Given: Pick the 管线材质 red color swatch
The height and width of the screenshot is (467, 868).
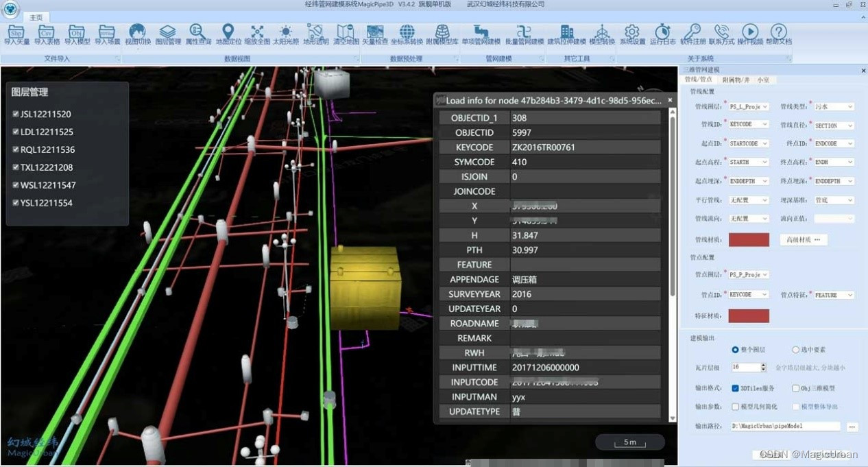Looking at the screenshot, I should (749, 239).
